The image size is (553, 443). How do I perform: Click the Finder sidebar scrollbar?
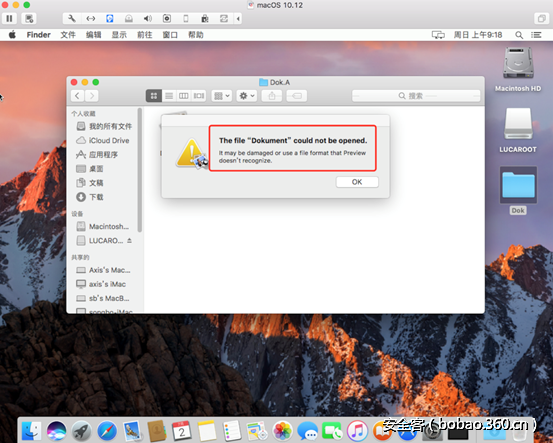[x=140, y=170]
